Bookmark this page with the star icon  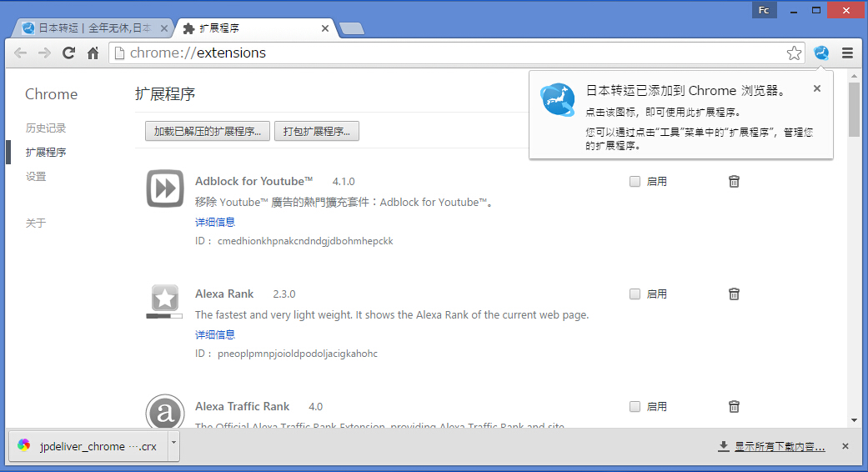click(x=794, y=53)
